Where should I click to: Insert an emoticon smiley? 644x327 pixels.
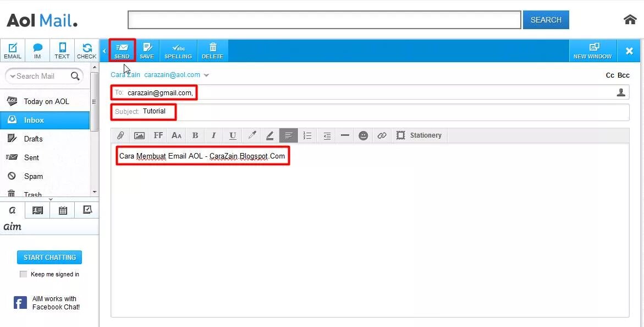click(x=364, y=135)
